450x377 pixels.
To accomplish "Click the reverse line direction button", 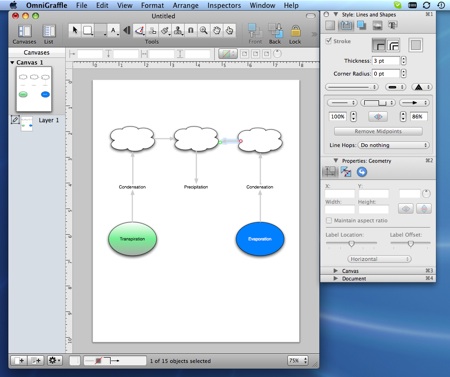I will pyautogui.click(x=378, y=116).
